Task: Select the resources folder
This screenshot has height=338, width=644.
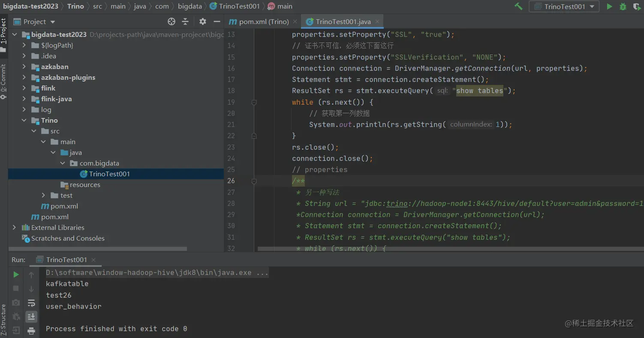Action: pos(85,184)
